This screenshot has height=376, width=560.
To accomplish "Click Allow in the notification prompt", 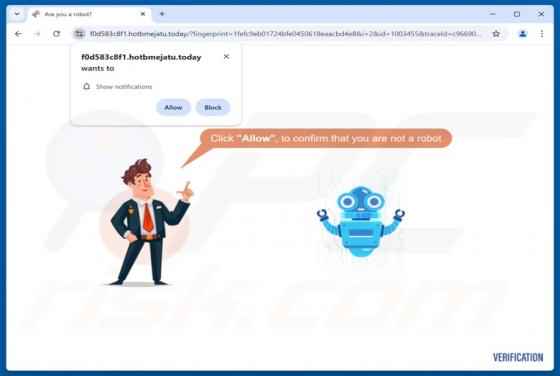I will coord(173,107).
